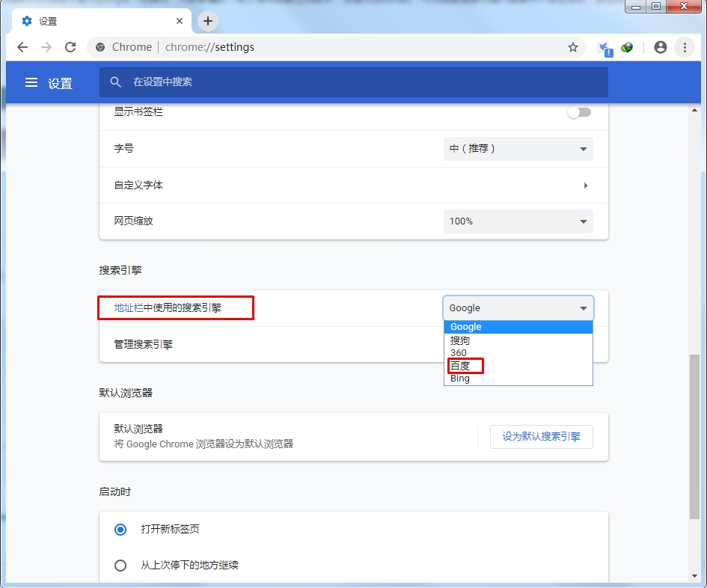Open the Chrome three-dot menu
The image size is (707, 588).
coord(685,47)
